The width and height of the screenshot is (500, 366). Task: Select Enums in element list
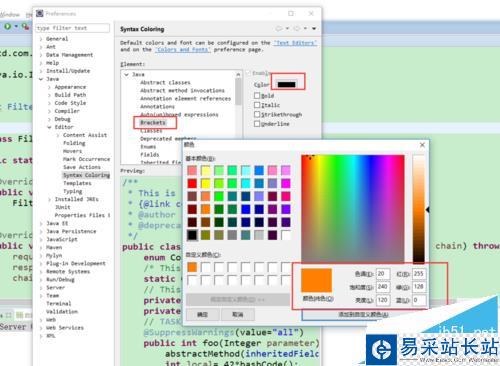pos(148,147)
